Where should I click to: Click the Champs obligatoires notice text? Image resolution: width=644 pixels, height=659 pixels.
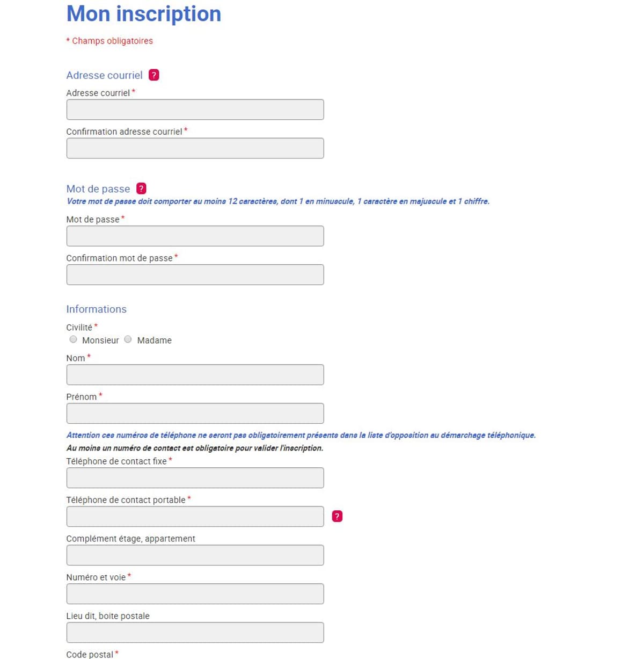(x=109, y=41)
